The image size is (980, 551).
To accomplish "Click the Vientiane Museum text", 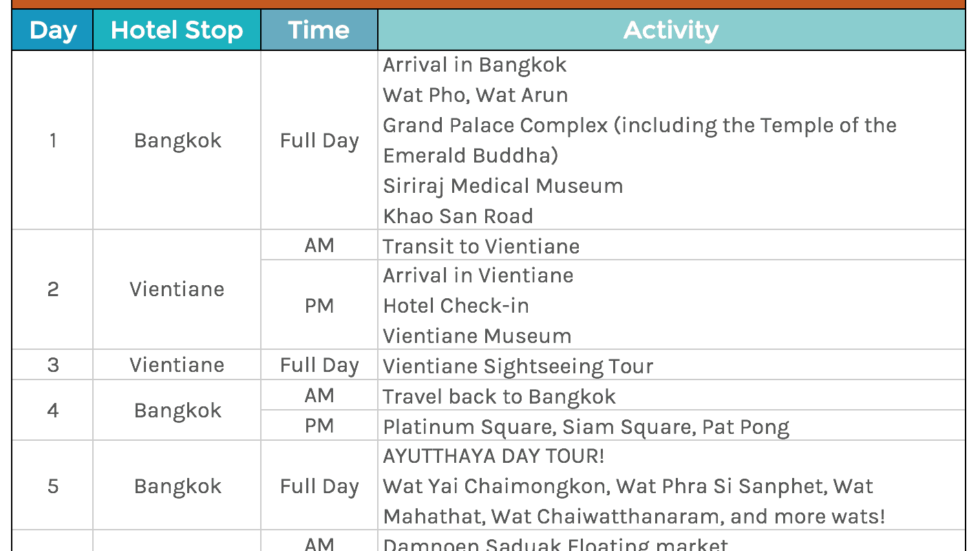I will coord(477,336).
